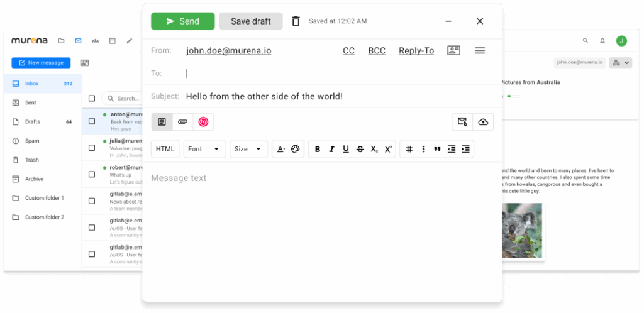This screenshot has width=644, height=313.
Task: Insert a blockquote with quote icon
Action: point(437,149)
